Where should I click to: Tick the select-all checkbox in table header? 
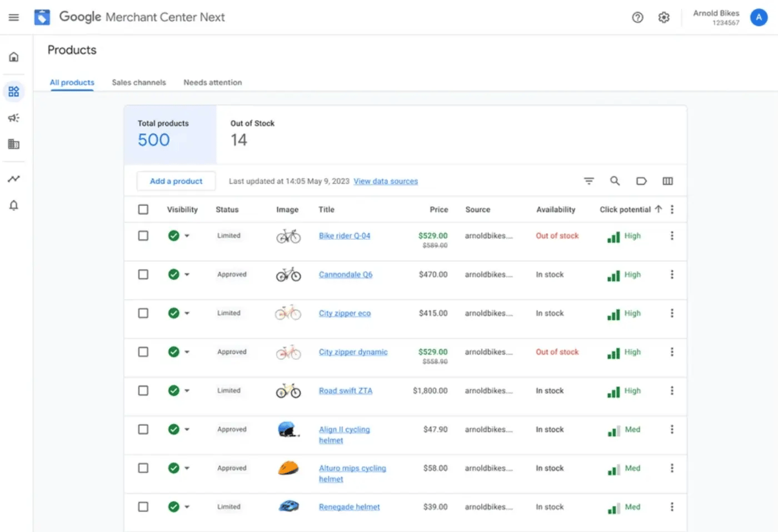tap(143, 209)
